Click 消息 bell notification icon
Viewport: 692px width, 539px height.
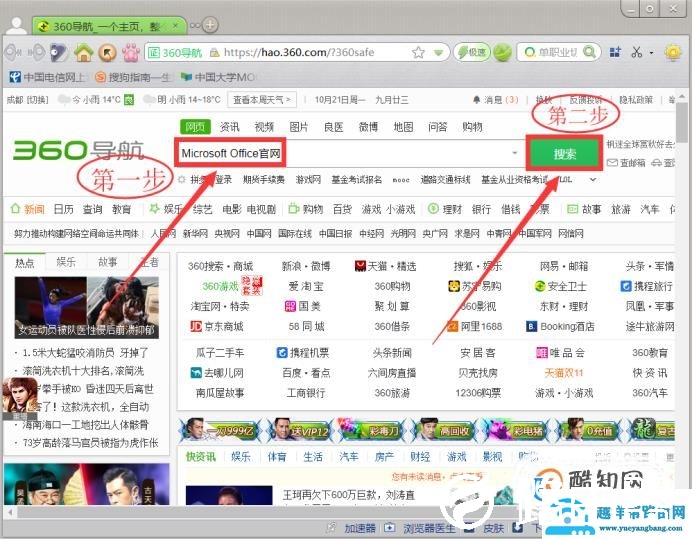(477, 100)
